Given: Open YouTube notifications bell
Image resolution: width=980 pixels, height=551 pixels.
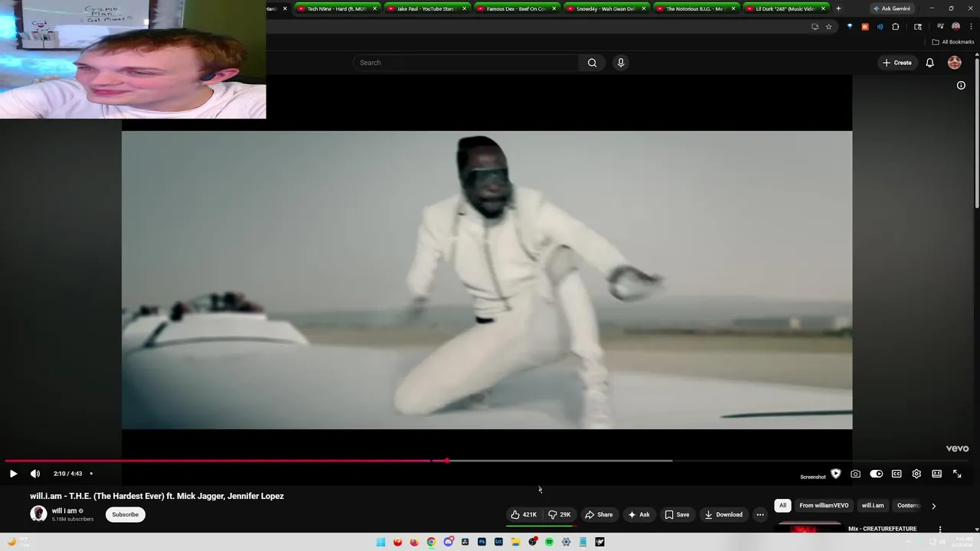Looking at the screenshot, I should click(x=929, y=63).
